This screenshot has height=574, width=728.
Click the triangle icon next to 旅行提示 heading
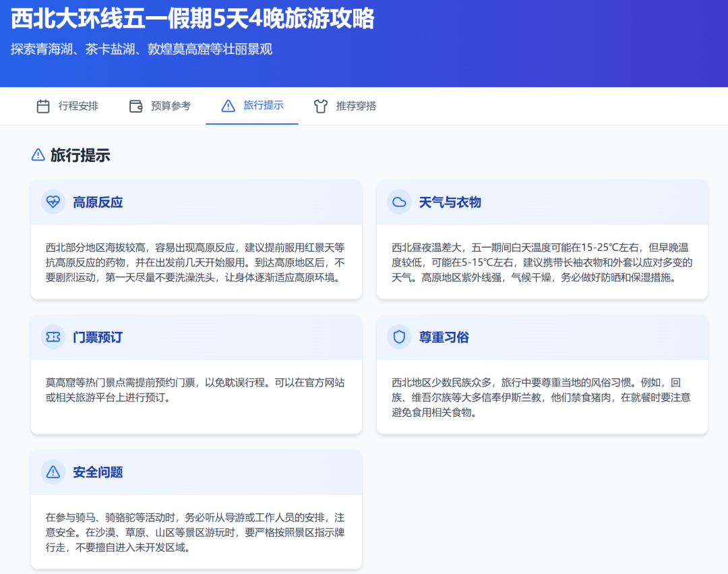pos(38,155)
